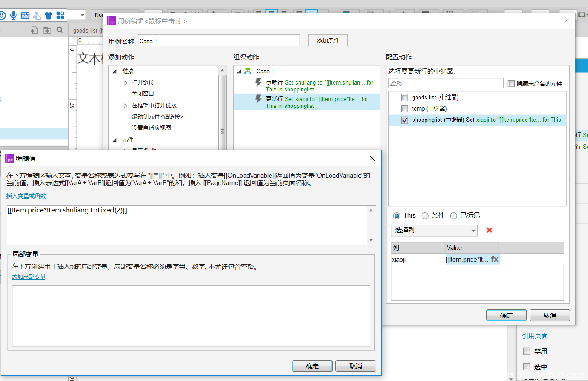Expand the 在框架中打开链接 node
This screenshot has height=381, width=588.
(125, 105)
